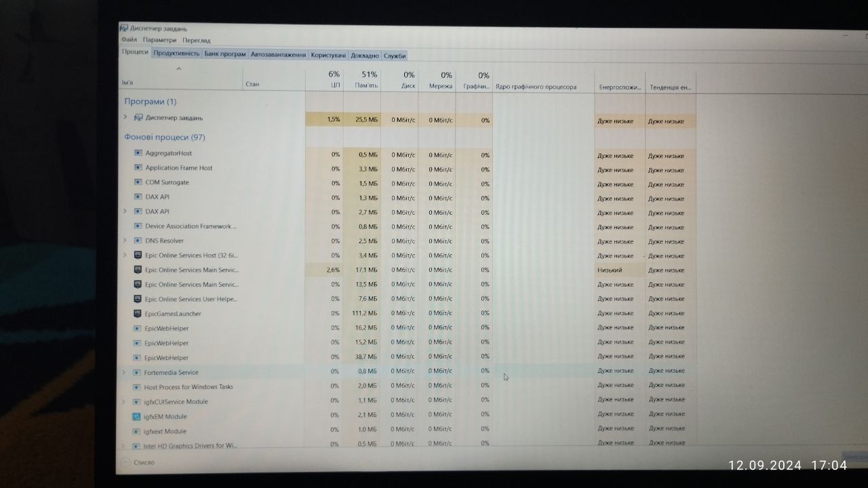
Task: Expand the igfxCUIService Module group
Action: [124, 401]
